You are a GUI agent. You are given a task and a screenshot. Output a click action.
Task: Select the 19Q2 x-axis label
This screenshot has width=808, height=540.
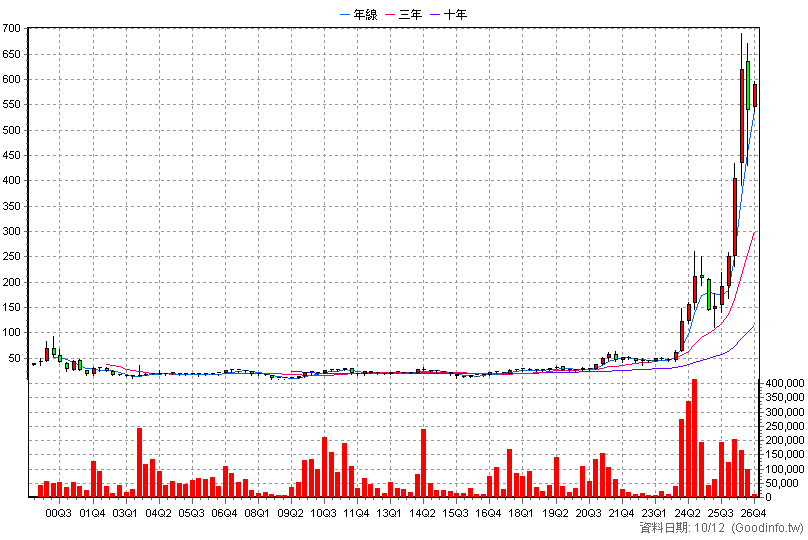(555, 513)
